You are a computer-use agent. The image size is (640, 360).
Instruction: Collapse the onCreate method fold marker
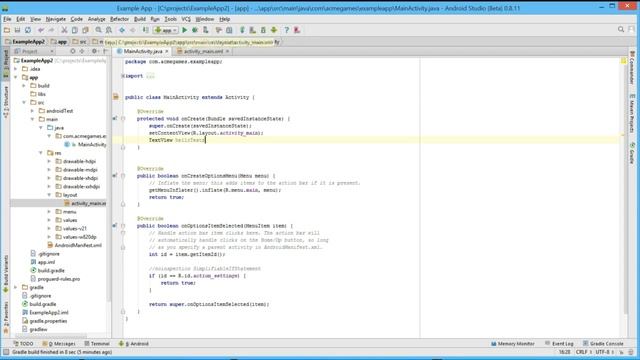click(x=123, y=119)
